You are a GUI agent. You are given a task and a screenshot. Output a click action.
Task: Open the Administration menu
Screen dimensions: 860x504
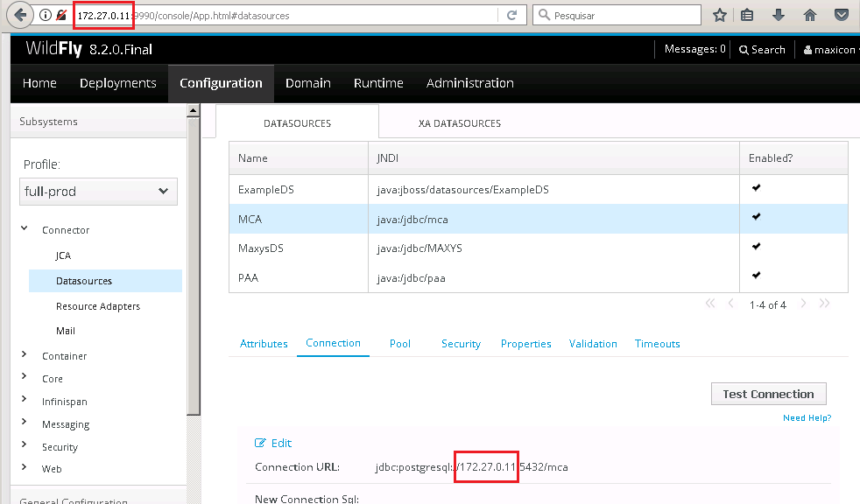click(x=470, y=83)
